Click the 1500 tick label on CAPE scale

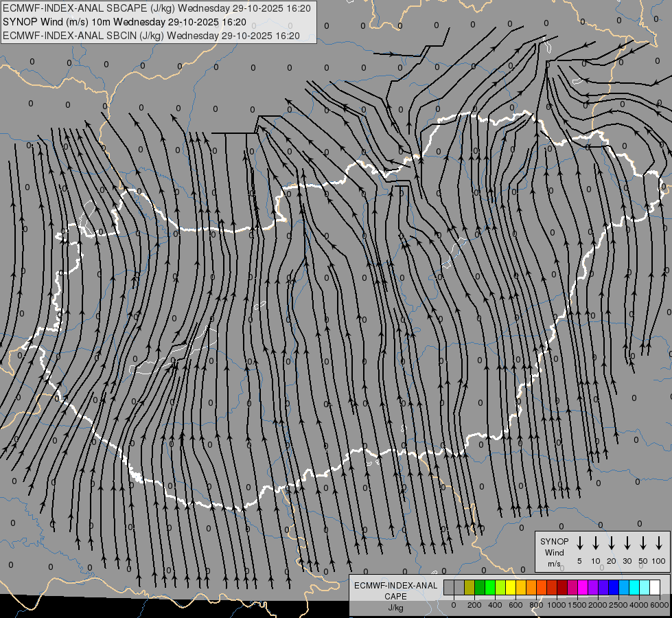[x=577, y=605]
